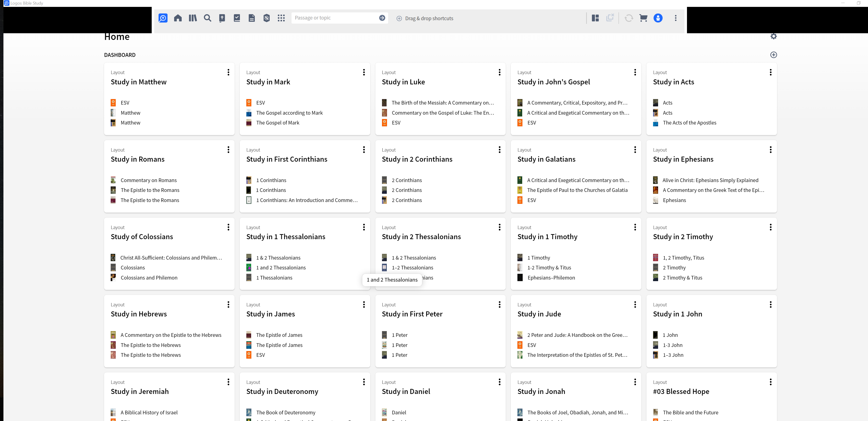
Task: Open Study in Galatians card options menu
Action: click(x=635, y=150)
